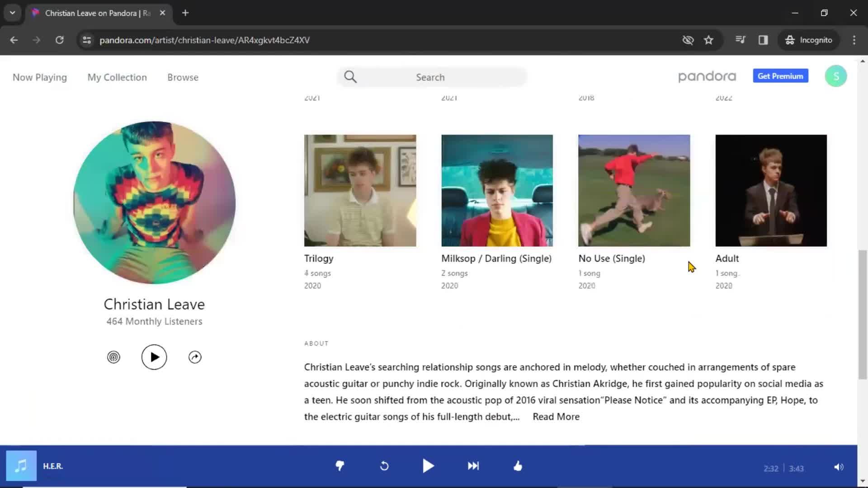
Task: Click the H.E.R. track name
Action: 53,466
